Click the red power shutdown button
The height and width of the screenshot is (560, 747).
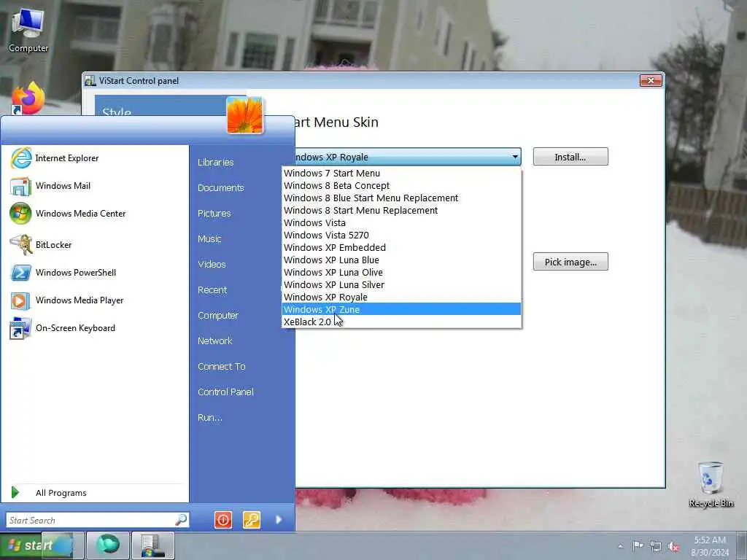(223, 519)
